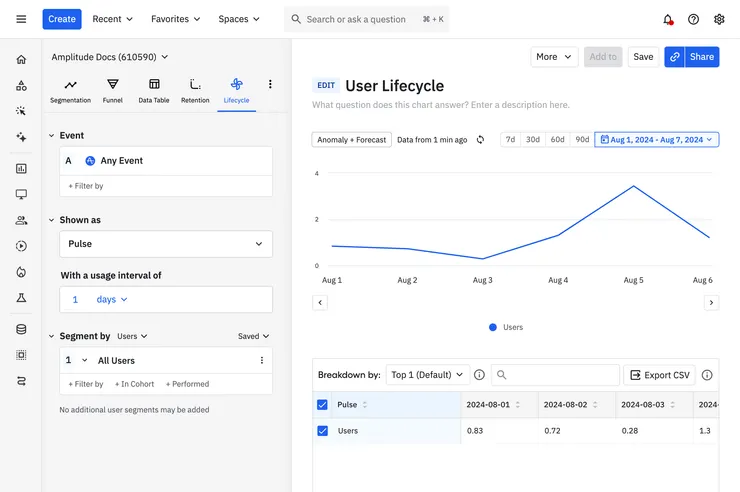Image resolution: width=740 pixels, height=492 pixels.
Task: Open the notifications bell icon
Action: click(668, 19)
